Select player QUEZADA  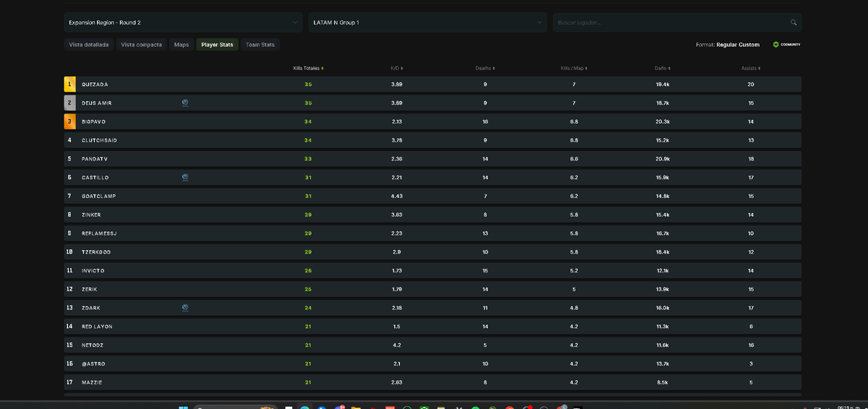95,85
